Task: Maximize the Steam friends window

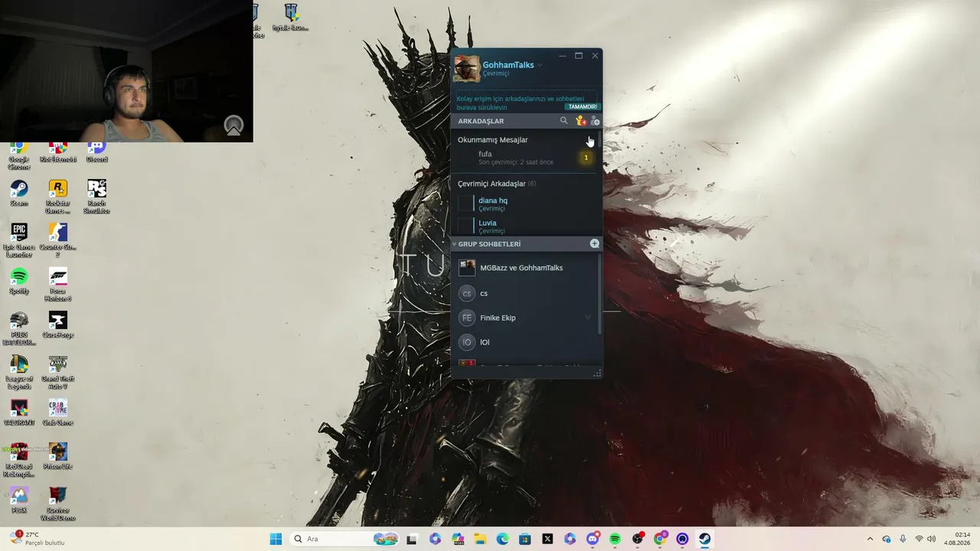Action: (579, 56)
